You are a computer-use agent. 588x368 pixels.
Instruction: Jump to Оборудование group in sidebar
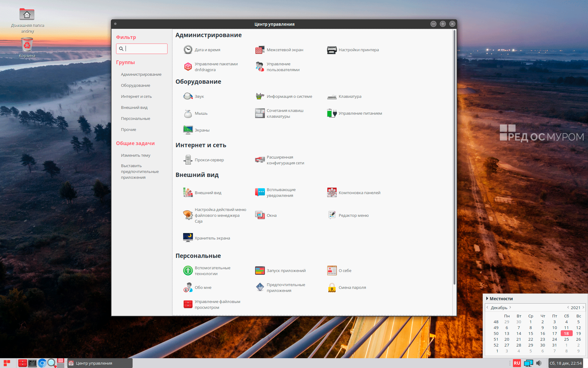(x=135, y=85)
